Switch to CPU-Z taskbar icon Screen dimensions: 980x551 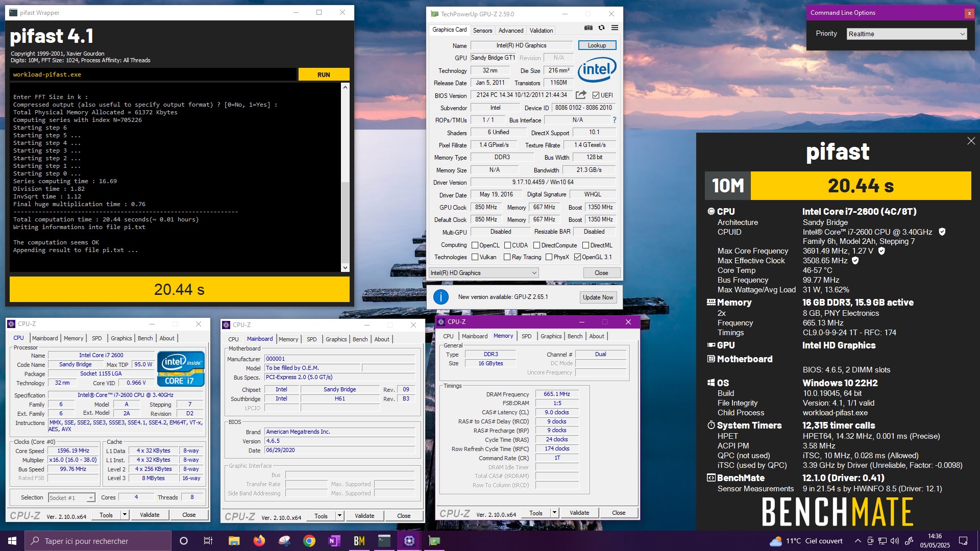click(x=409, y=541)
